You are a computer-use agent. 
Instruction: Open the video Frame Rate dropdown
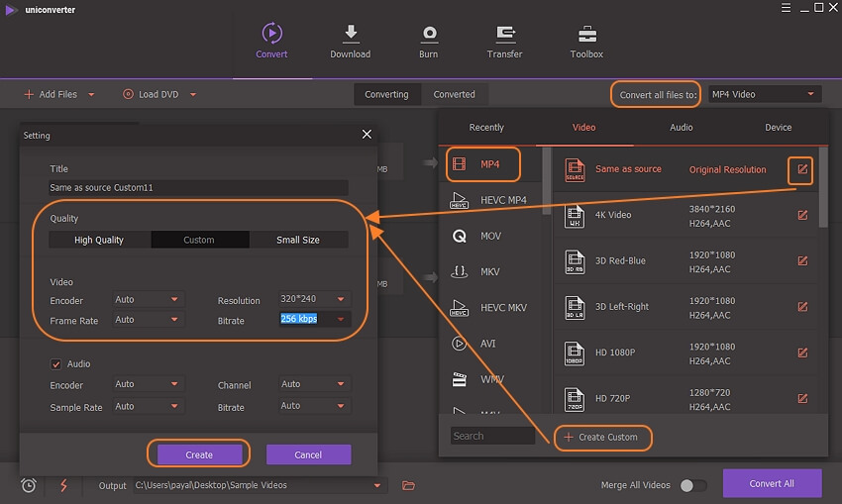pos(148,320)
